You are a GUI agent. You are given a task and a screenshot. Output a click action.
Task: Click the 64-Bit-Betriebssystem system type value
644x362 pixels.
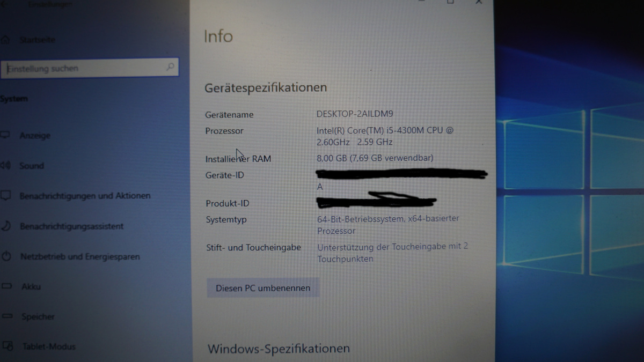[x=388, y=225]
